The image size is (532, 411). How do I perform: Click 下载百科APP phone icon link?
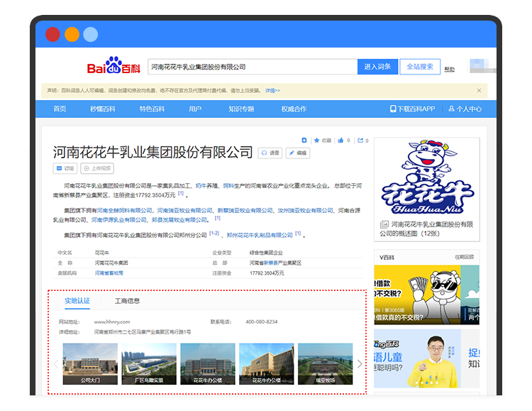click(x=412, y=109)
